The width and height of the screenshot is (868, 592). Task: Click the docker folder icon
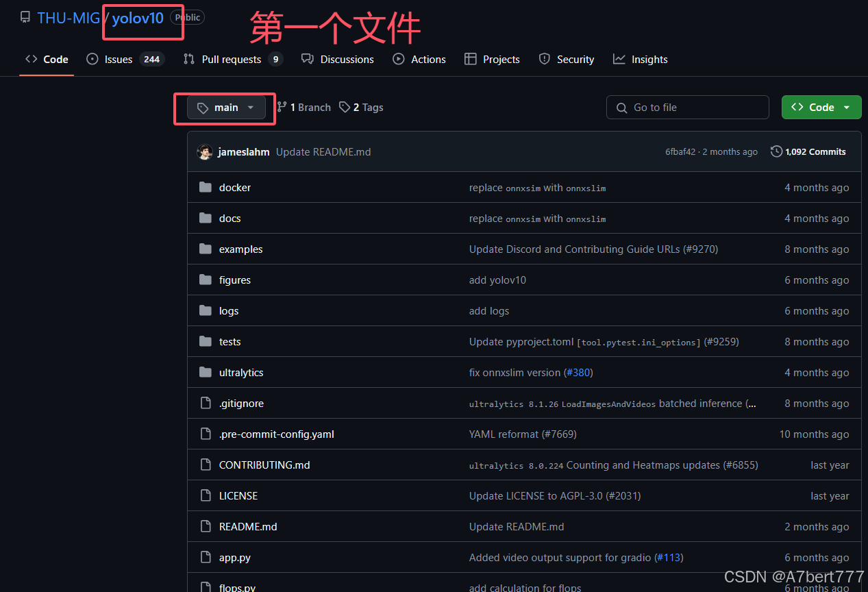[x=205, y=187]
